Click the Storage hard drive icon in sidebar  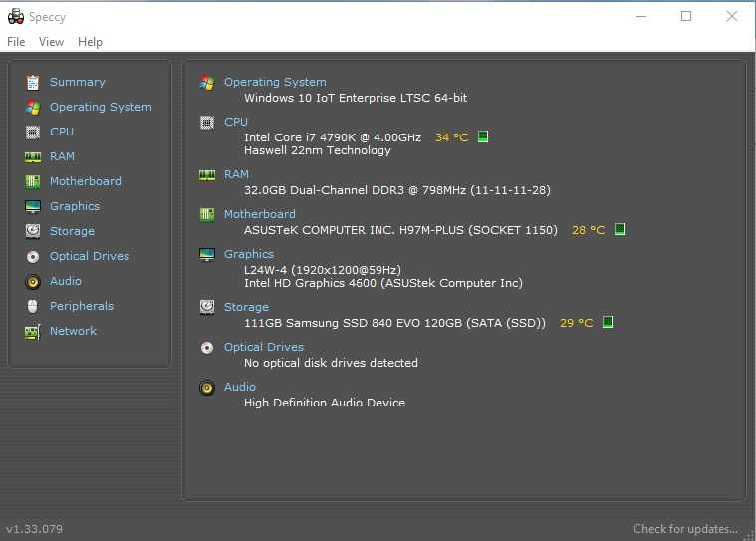(33, 231)
